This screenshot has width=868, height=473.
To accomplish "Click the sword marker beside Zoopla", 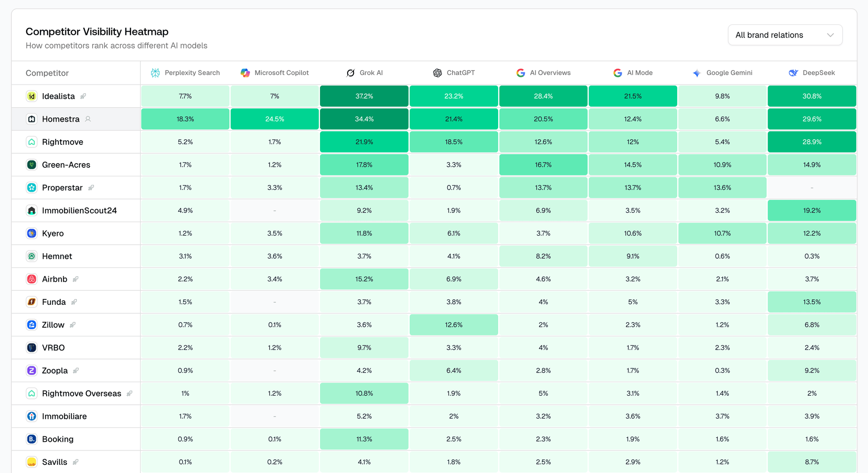I will 75,370.
